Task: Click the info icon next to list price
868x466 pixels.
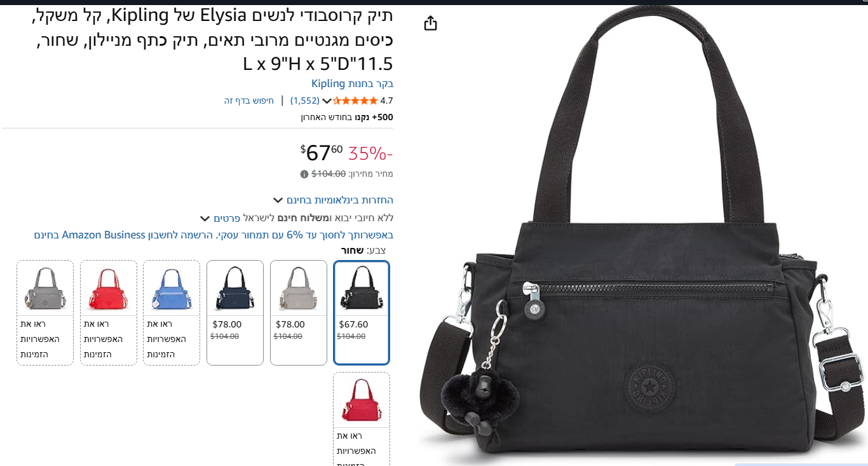Action: pyautogui.click(x=304, y=174)
